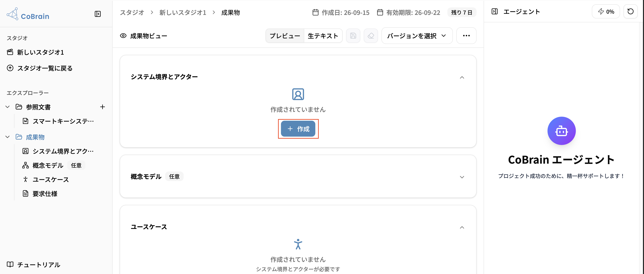Click the actor icon above 作成されていません
Image resolution: width=644 pixels, height=274 pixels.
pyautogui.click(x=298, y=94)
